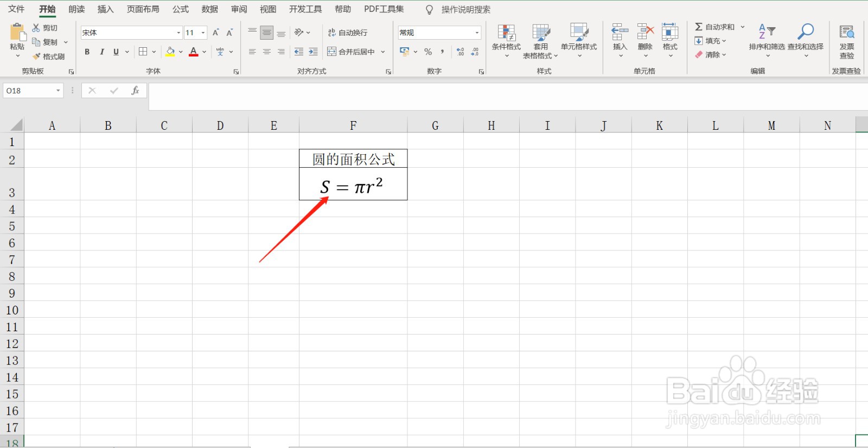Switch to PDF工具集 tab

(x=384, y=9)
